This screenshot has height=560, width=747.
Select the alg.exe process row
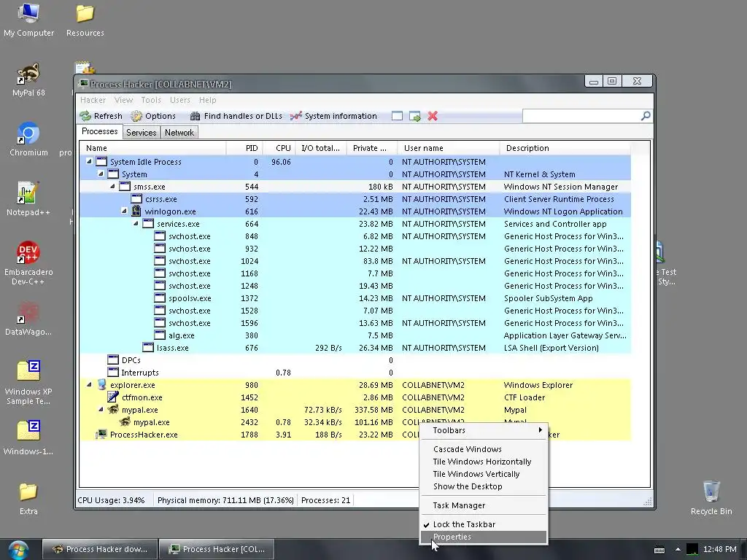click(x=355, y=335)
